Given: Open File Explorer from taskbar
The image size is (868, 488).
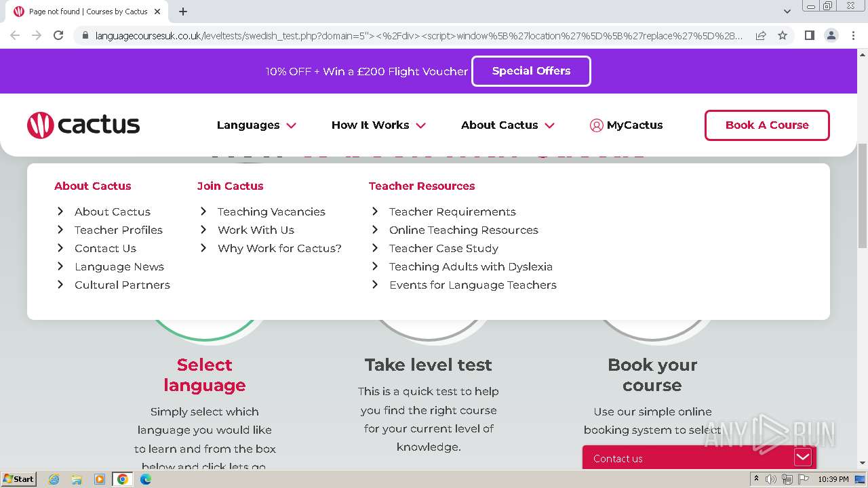Looking at the screenshot, I should coord(77,479).
